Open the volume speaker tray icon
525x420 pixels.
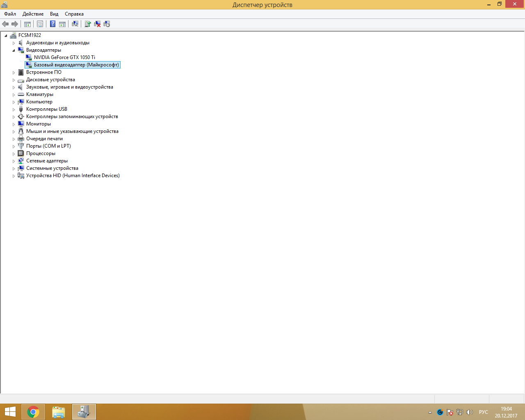point(470,412)
